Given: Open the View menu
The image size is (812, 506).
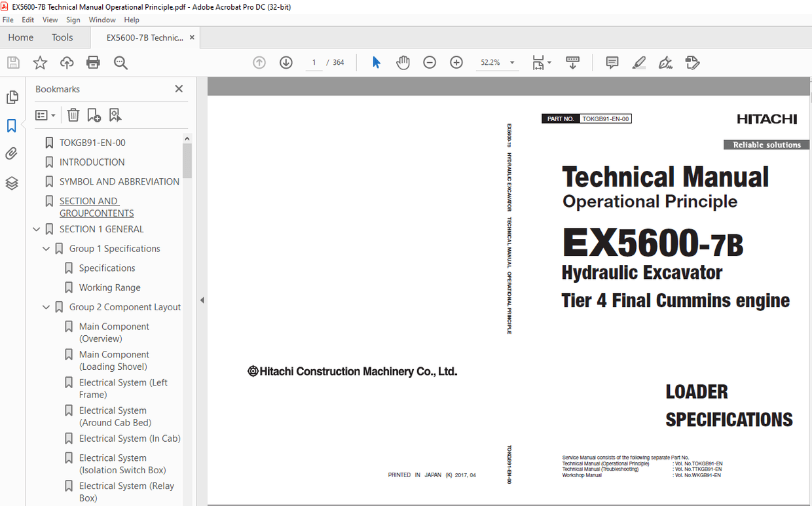Looking at the screenshot, I should tap(50, 20).
